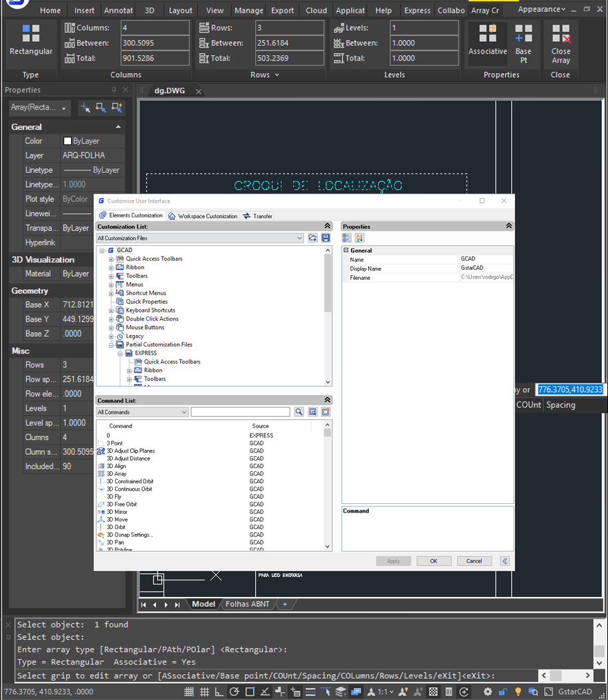Image resolution: width=608 pixels, height=700 pixels.
Task: Click the Close Array icon
Action: (561, 34)
